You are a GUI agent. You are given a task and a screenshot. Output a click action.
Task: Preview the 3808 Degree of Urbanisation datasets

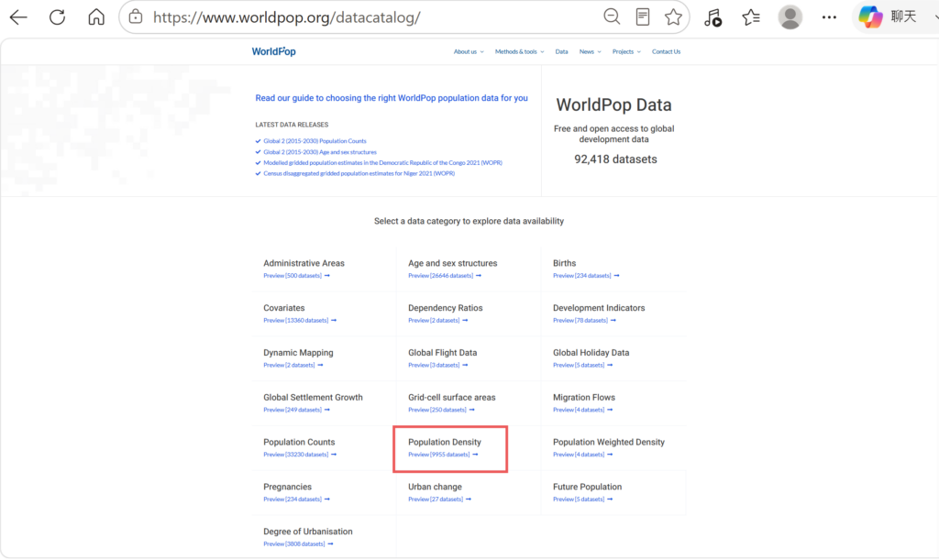(298, 544)
